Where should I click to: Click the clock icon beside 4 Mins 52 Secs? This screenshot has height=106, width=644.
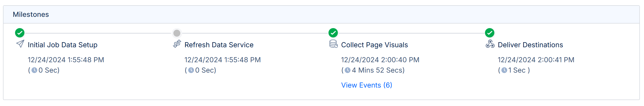click(347, 71)
